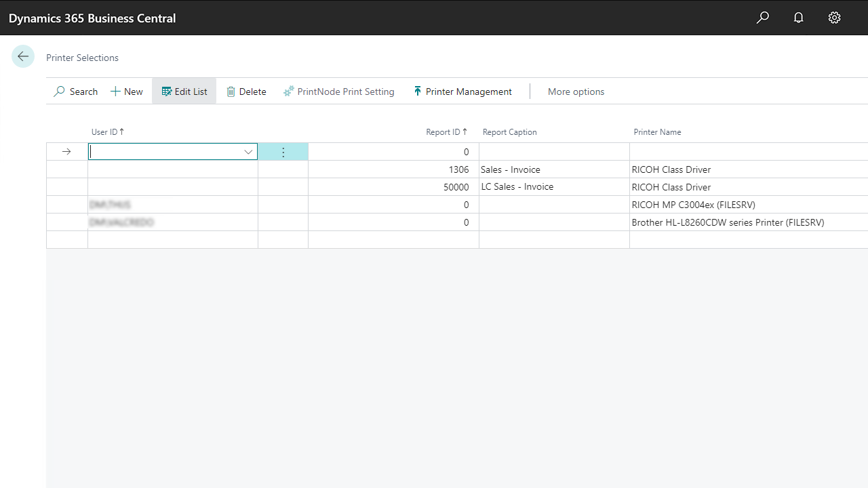
Task: Open the notifications bell
Action: tap(799, 18)
